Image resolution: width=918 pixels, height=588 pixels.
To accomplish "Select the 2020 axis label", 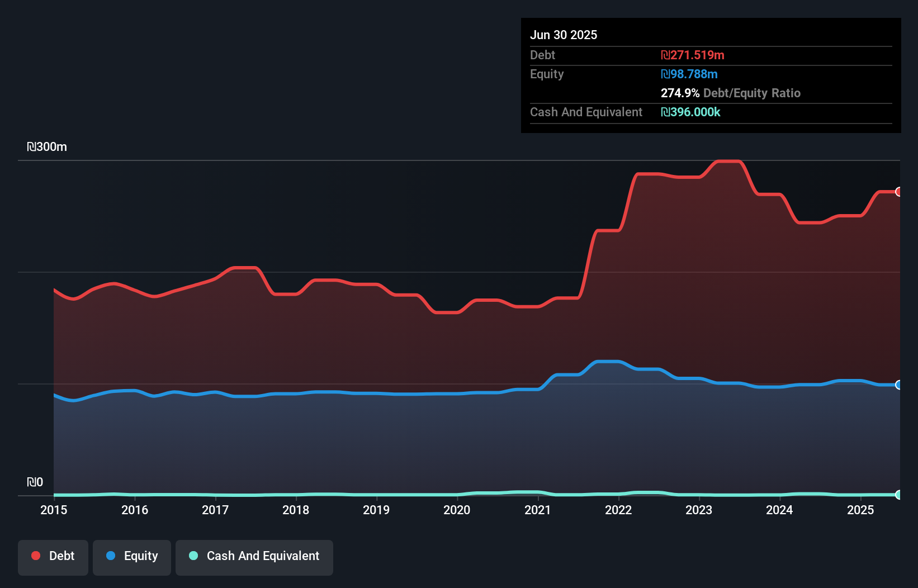I will (457, 510).
